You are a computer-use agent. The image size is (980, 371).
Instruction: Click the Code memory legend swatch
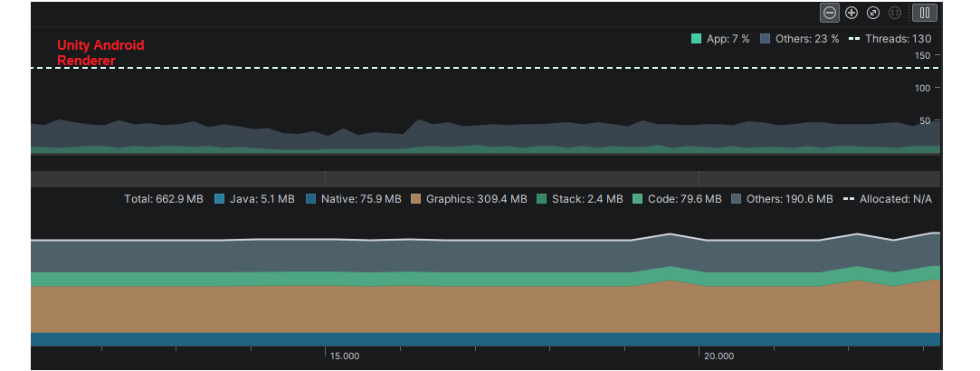pos(638,199)
